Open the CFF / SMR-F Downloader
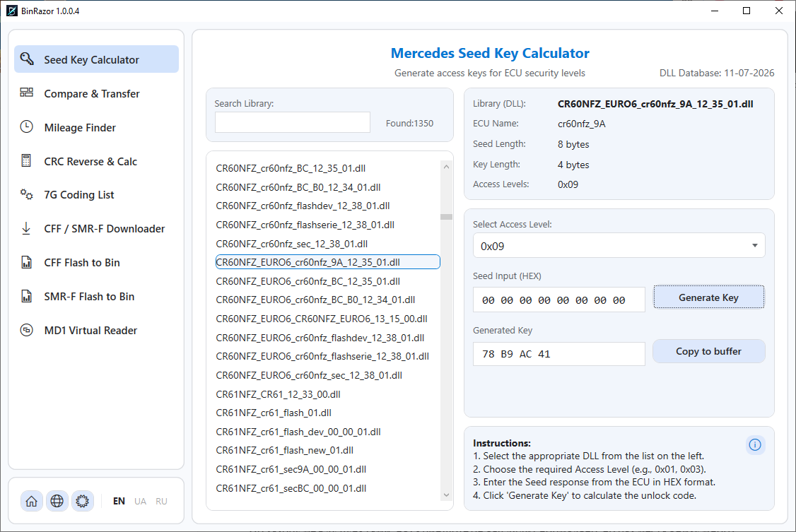The width and height of the screenshot is (796, 532). [x=96, y=229]
